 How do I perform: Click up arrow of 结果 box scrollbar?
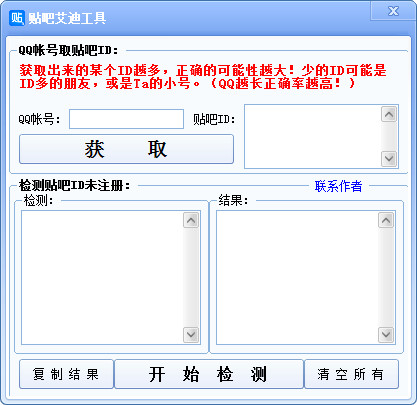tap(386, 220)
